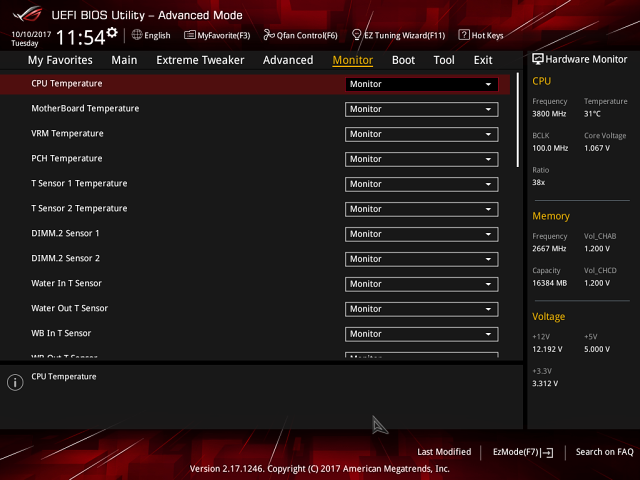Select the VRM Temperature label
Screen dimensions: 640x480
click(67, 133)
